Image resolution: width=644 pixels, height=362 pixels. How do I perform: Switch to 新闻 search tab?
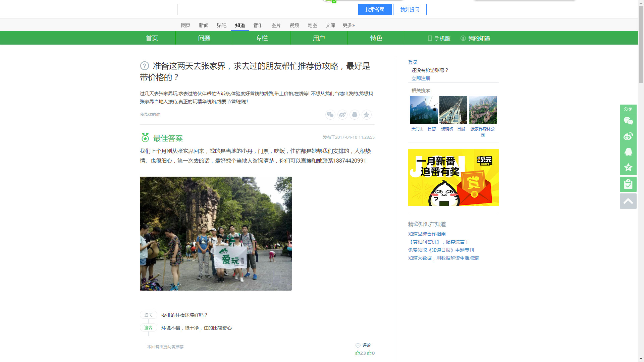coord(204,25)
